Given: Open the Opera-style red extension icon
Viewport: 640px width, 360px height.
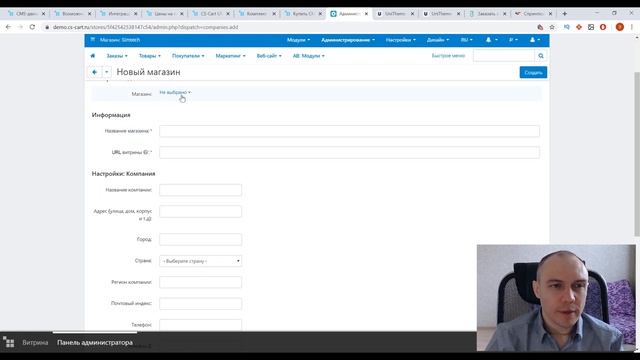Looking at the screenshot, I should pos(603,27).
